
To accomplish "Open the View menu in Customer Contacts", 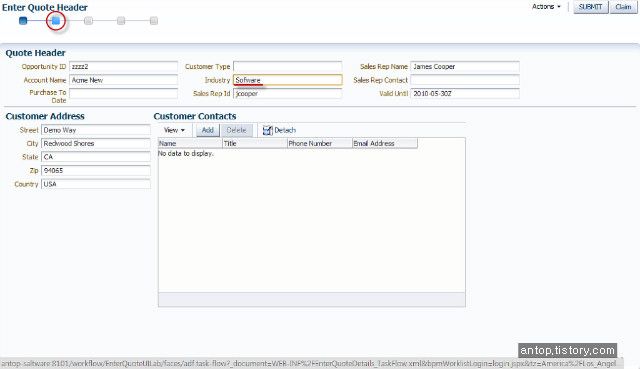I will point(174,130).
